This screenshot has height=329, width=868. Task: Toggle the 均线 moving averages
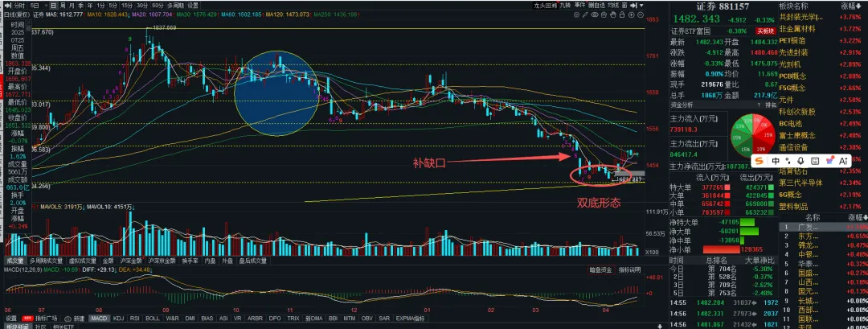pos(613,6)
